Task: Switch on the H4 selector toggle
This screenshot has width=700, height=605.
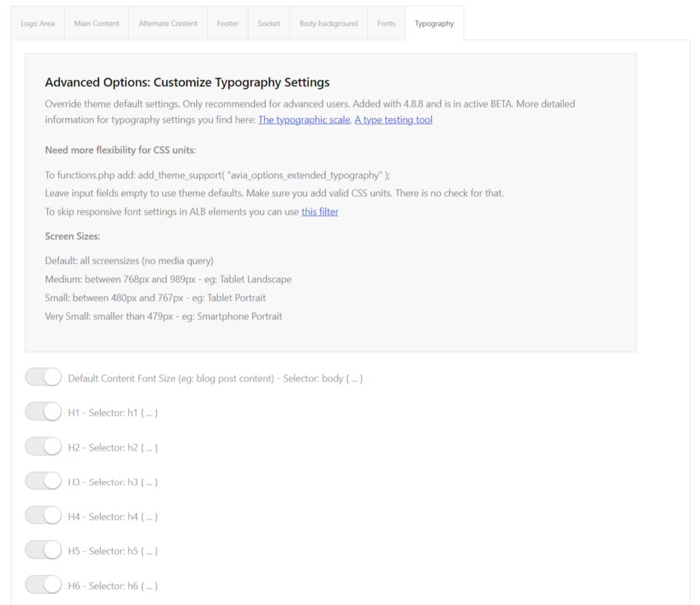Action: click(43, 515)
